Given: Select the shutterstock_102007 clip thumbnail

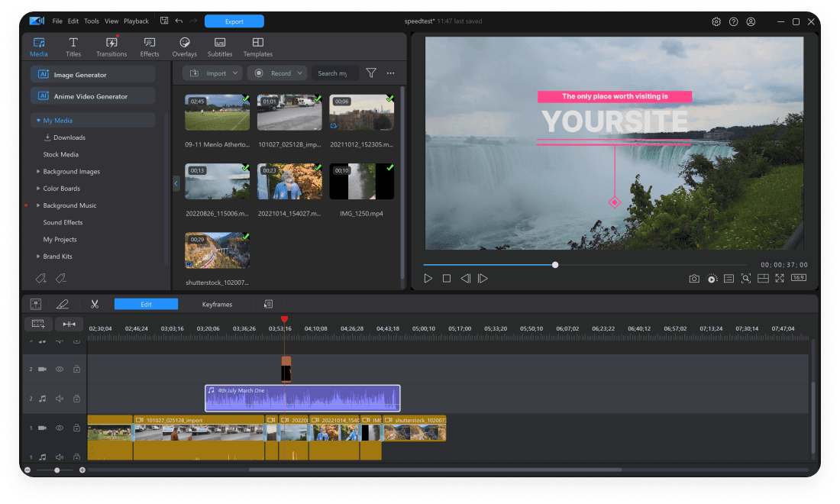Looking at the screenshot, I should click(x=217, y=250).
